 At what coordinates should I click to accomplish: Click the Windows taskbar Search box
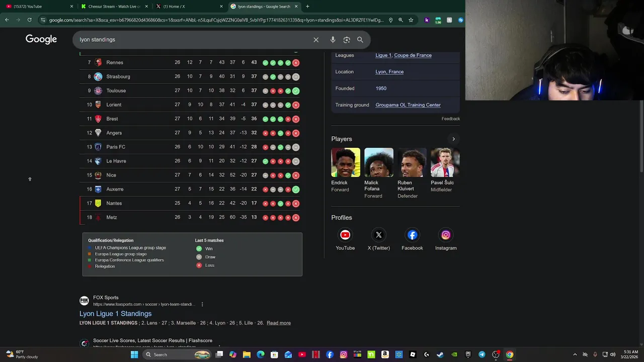176,354
